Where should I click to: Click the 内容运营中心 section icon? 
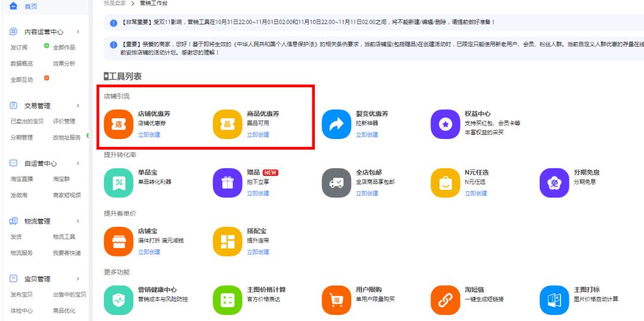[13, 32]
